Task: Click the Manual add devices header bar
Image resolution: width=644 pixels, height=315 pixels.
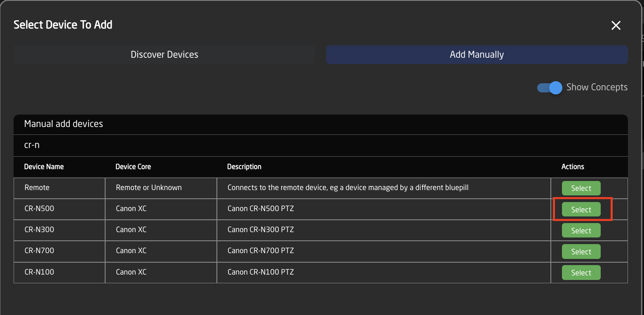Action: (x=165, y=124)
